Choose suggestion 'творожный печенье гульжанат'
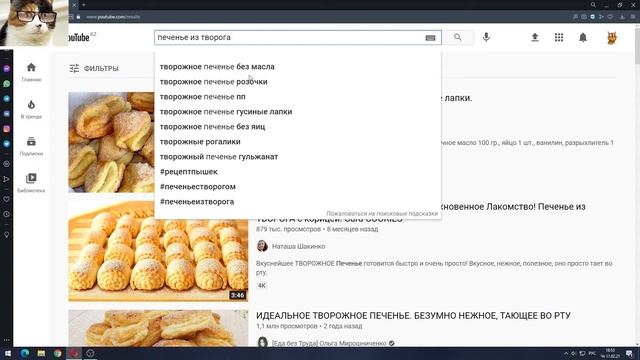Viewport: 640px width, 360px height. click(x=298, y=157)
